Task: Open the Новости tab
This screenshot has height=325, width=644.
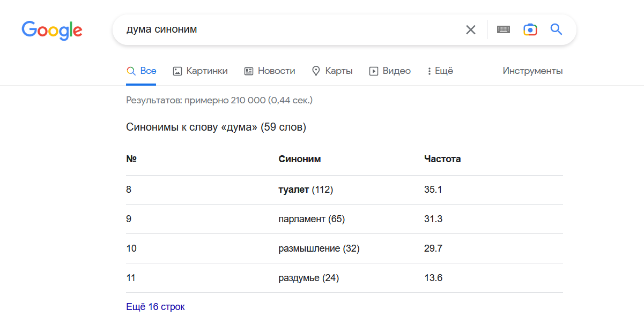Action: [276, 71]
